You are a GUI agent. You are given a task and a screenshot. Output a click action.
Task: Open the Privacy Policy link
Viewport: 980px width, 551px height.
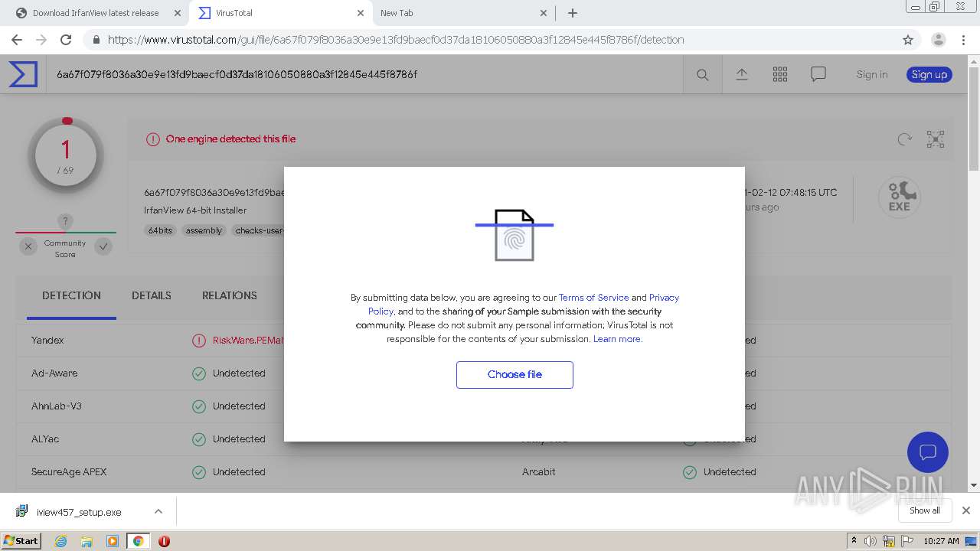click(524, 305)
